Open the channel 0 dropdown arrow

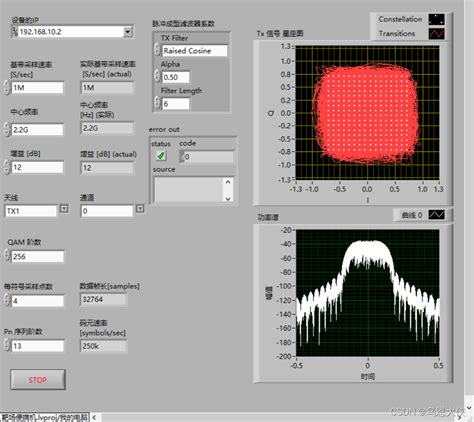140,209
